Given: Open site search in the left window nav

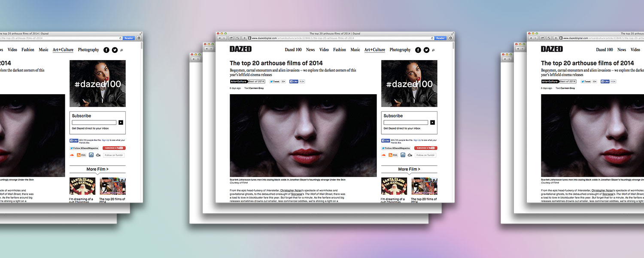Looking at the screenshot, I should point(122,50).
